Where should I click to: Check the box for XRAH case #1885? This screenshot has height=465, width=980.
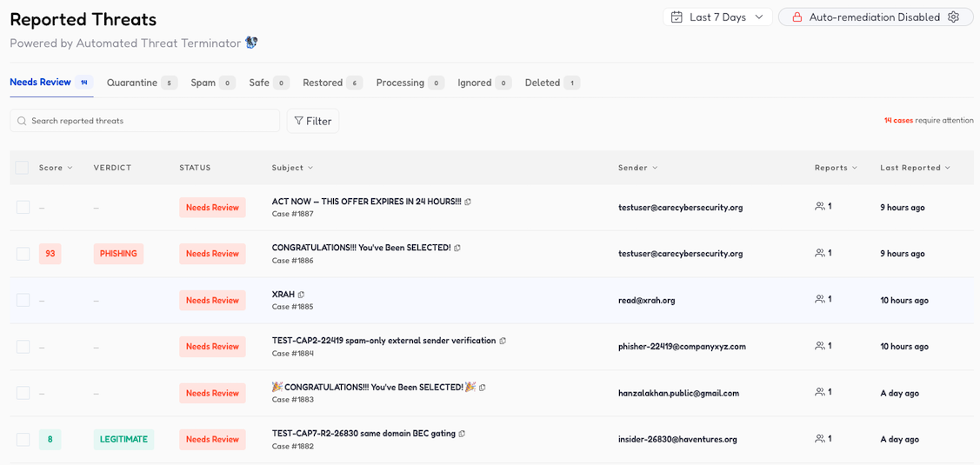(23, 300)
